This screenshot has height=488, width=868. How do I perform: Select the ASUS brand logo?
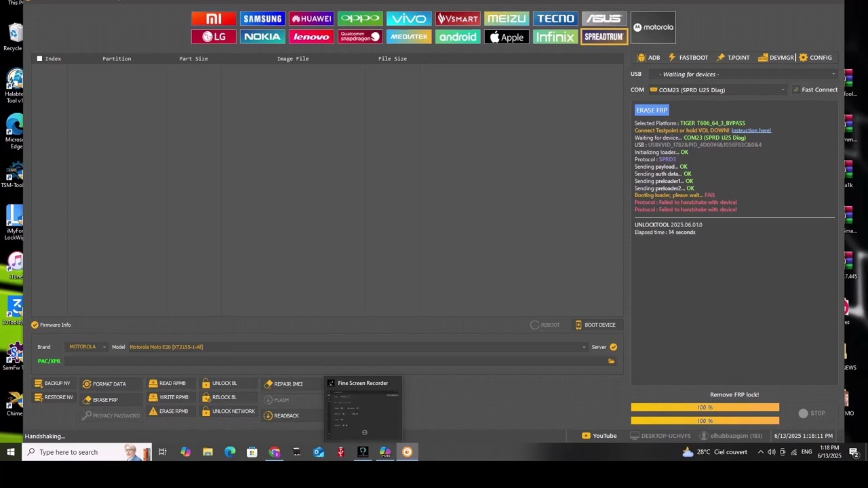(x=604, y=18)
